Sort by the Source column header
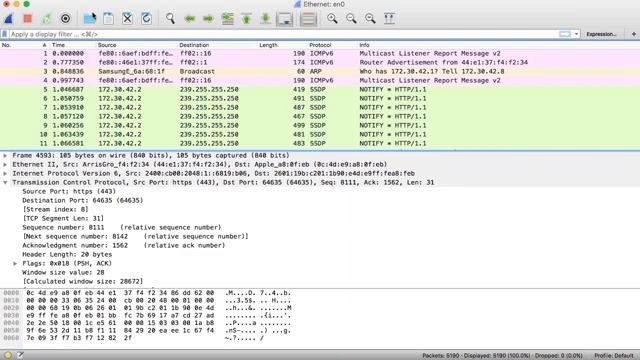640x360 pixels. tap(136, 45)
